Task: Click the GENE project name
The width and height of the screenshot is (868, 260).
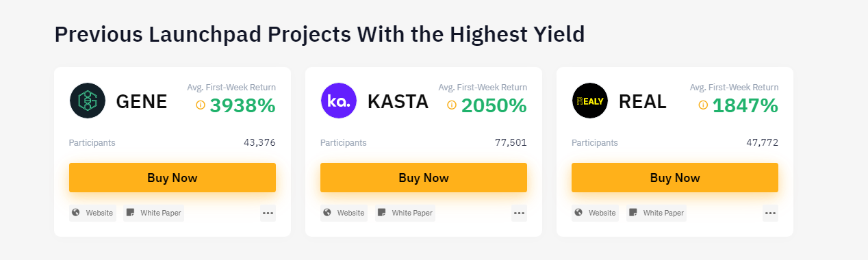Action: [x=142, y=101]
